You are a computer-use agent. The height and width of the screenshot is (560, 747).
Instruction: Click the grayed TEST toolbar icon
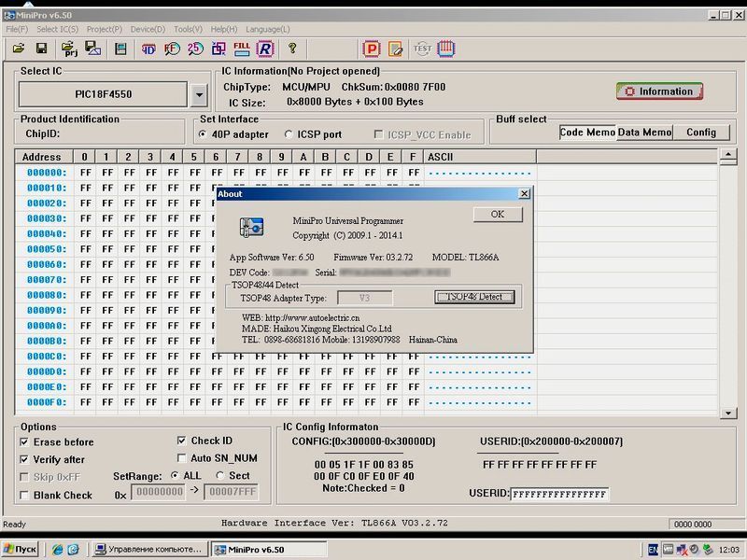click(x=422, y=49)
